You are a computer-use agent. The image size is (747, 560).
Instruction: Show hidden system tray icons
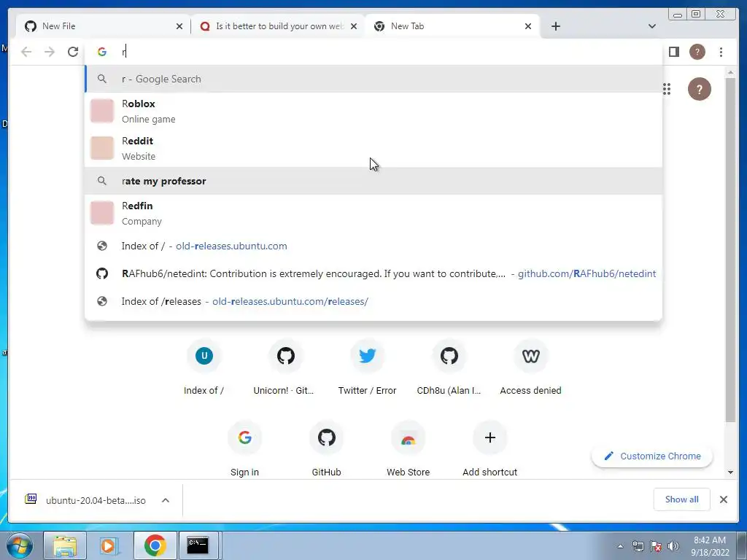point(620,546)
